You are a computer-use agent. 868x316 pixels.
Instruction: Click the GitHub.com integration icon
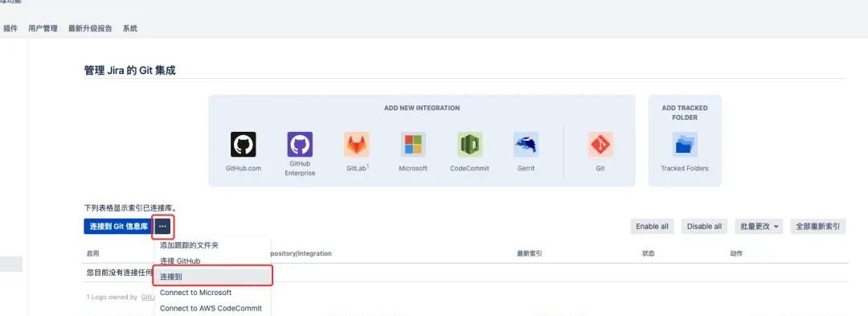[x=243, y=145]
